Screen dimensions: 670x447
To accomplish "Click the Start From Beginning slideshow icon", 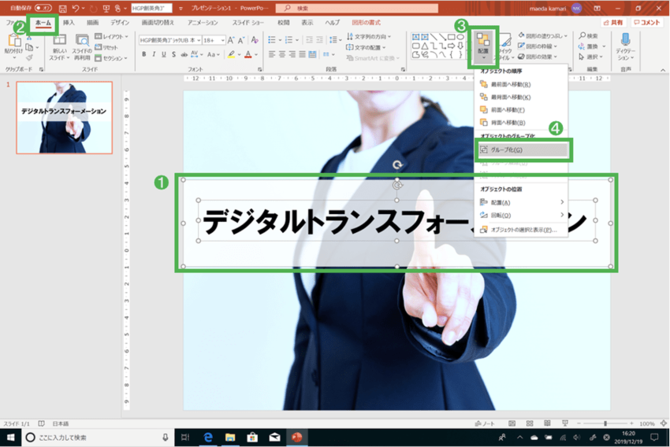I will click(x=106, y=9).
